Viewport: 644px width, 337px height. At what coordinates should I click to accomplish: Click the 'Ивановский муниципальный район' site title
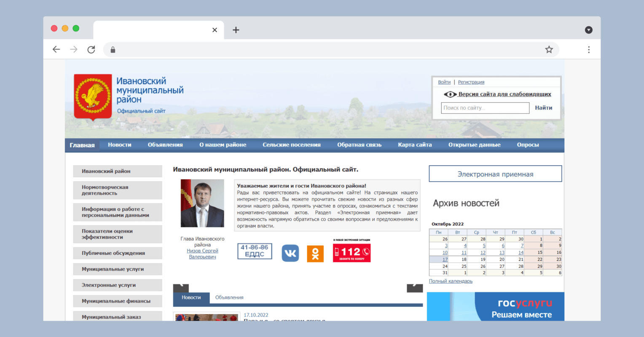point(150,90)
